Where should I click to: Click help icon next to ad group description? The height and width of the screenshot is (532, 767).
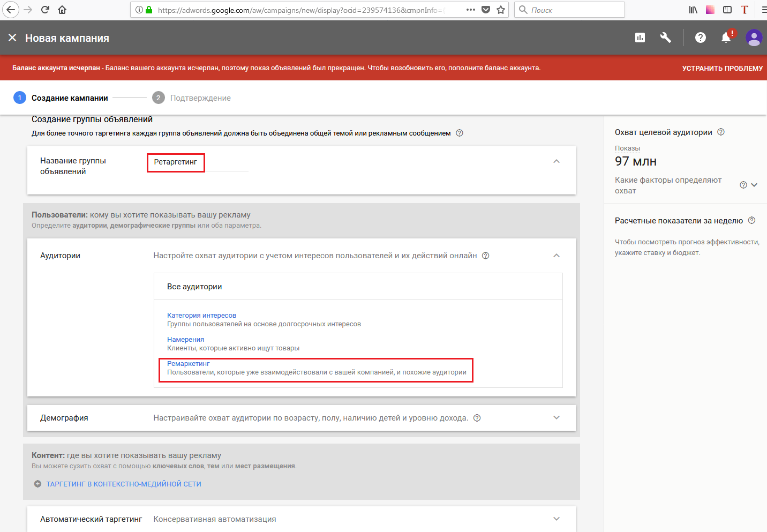(460, 133)
